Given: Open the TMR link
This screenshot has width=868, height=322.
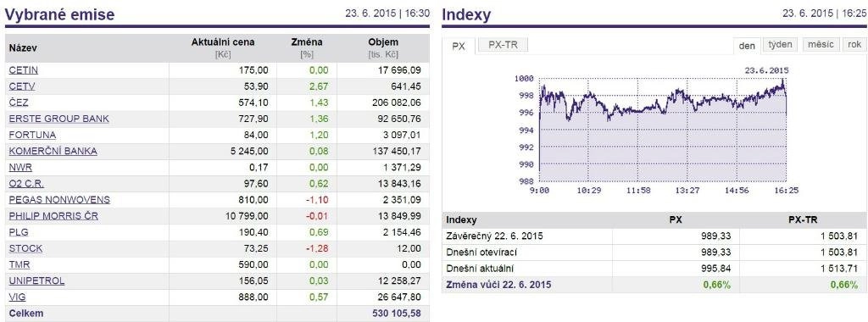Looking at the screenshot, I should click(19, 264).
